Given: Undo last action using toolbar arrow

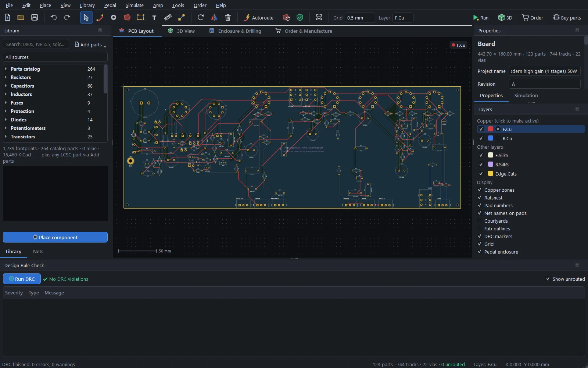Looking at the screenshot, I should (x=54, y=17).
